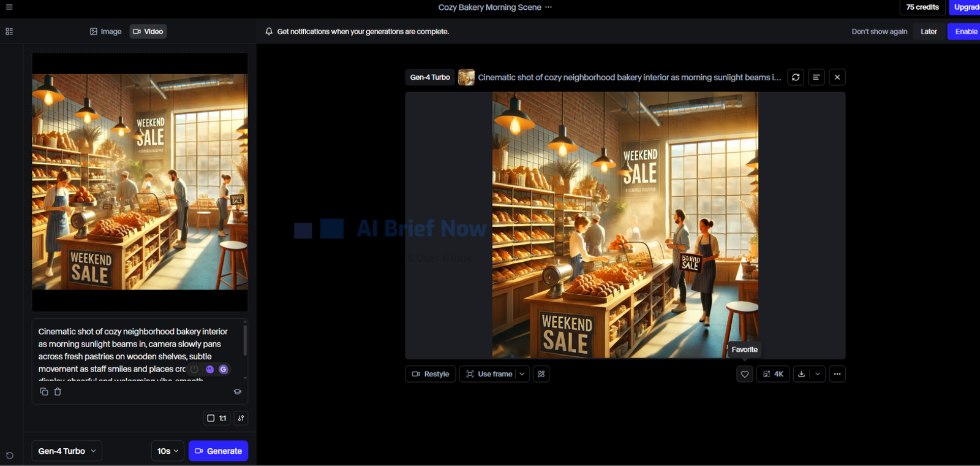
Task: Click the prompt text scrollbar
Action: (245, 340)
